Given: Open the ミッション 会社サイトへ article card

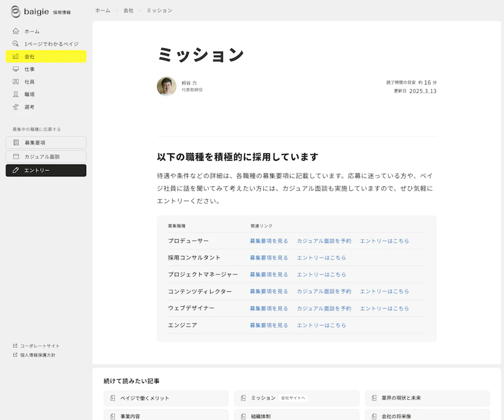Looking at the screenshot, I should click(296, 398).
